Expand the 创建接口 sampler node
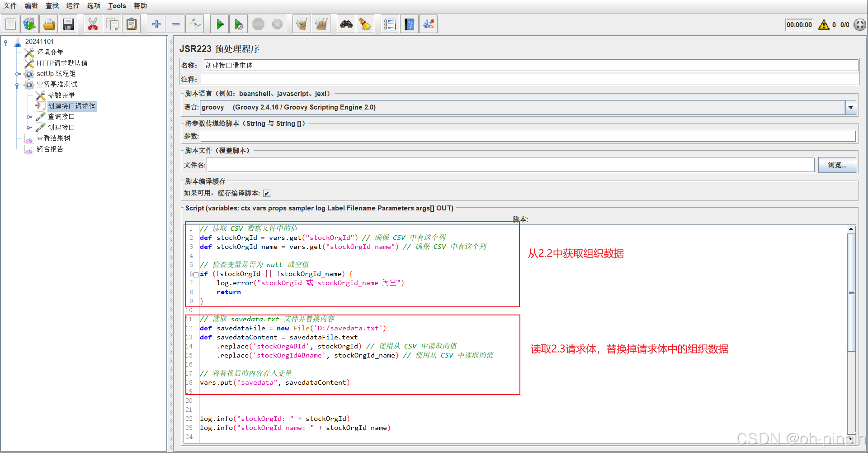The height and width of the screenshot is (453, 868). pos(29,128)
